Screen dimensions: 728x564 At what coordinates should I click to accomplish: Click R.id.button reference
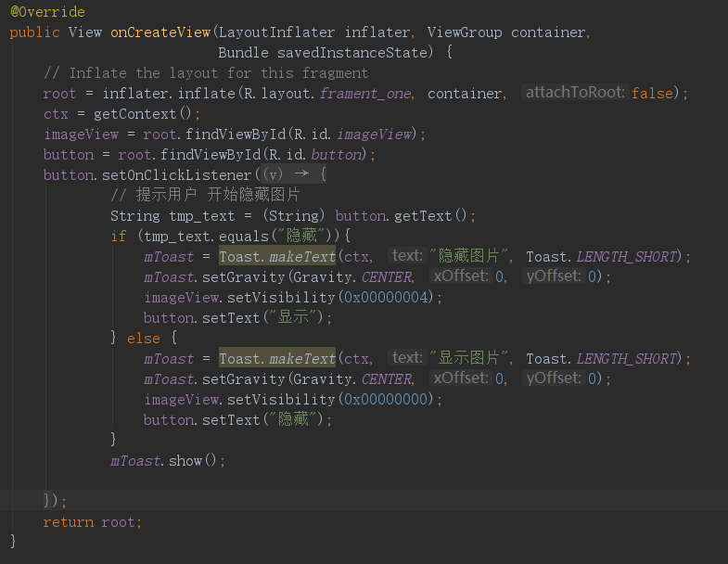point(314,155)
